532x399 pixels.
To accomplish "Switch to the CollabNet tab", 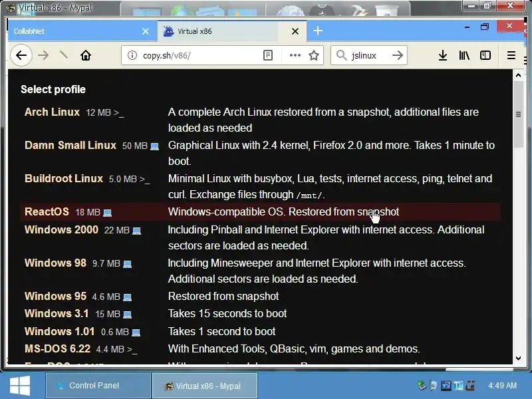I will (x=82, y=31).
